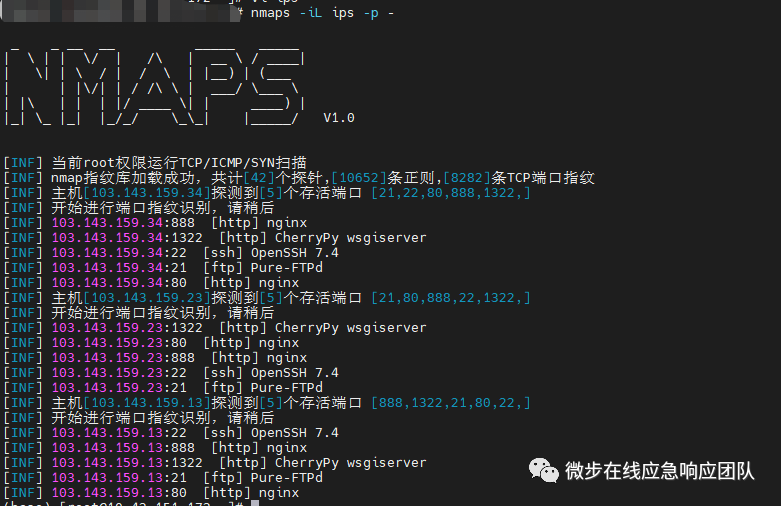Click the [42] probe count value
The image size is (781, 506).
[x=259, y=178]
